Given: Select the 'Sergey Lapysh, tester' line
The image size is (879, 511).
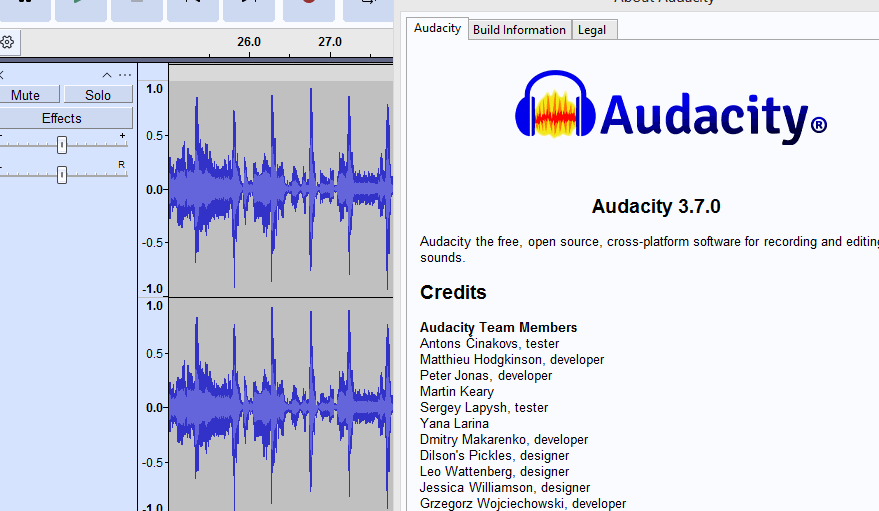Looking at the screenshot, I should [484, 407].
